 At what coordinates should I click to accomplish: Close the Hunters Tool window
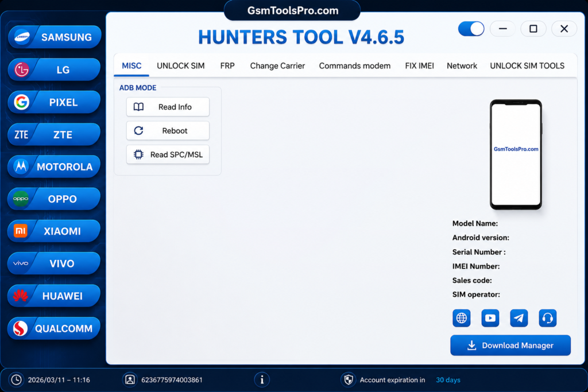pyautogui.click(x=564, y=29)
